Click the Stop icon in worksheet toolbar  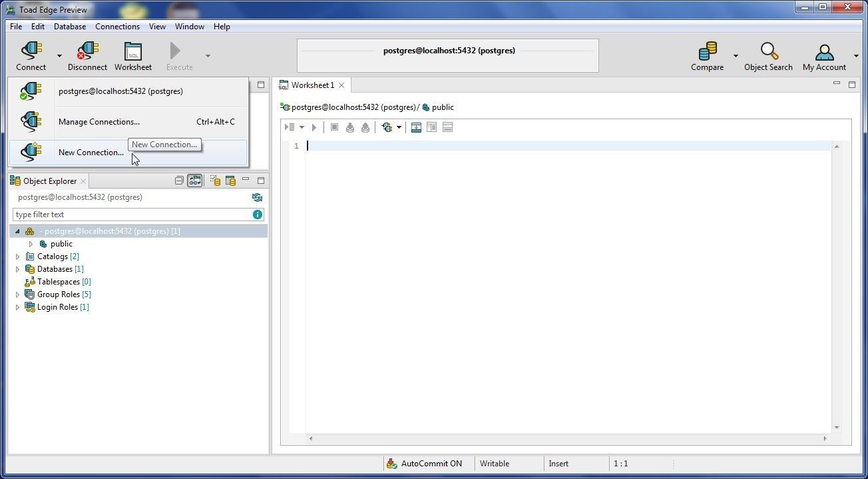click(334, 127)
